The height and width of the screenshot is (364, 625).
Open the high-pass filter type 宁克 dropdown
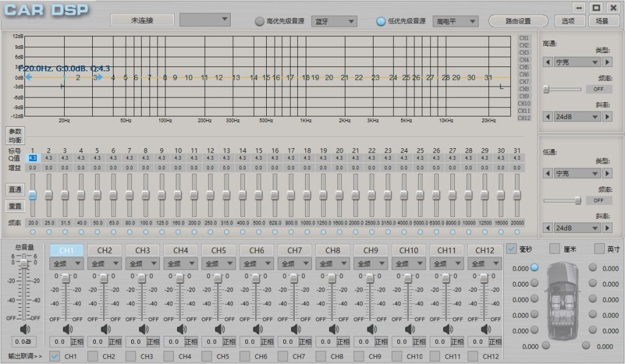coord(577,62)
